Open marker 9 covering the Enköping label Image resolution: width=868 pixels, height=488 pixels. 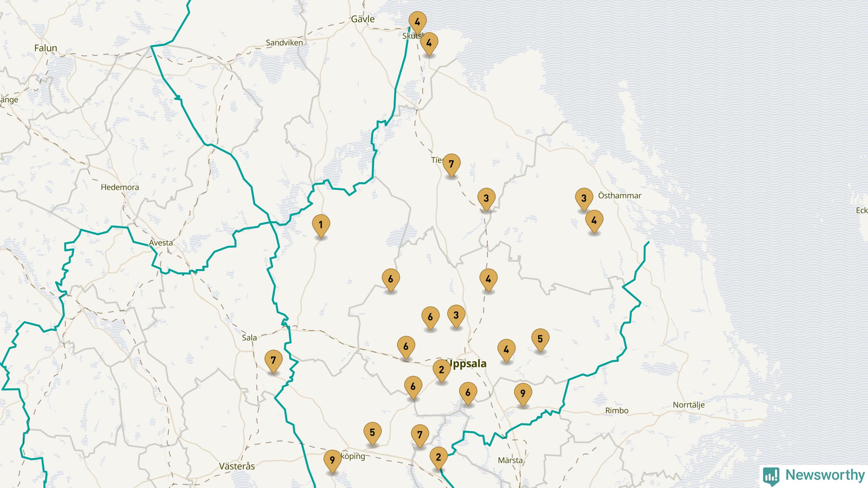[x=332, y=461]
